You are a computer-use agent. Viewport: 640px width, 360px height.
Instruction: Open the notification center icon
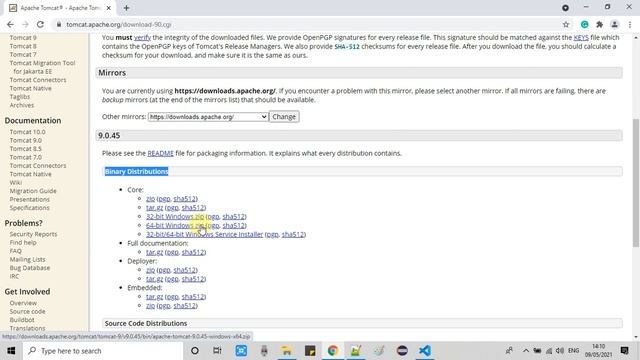point(624,351)
